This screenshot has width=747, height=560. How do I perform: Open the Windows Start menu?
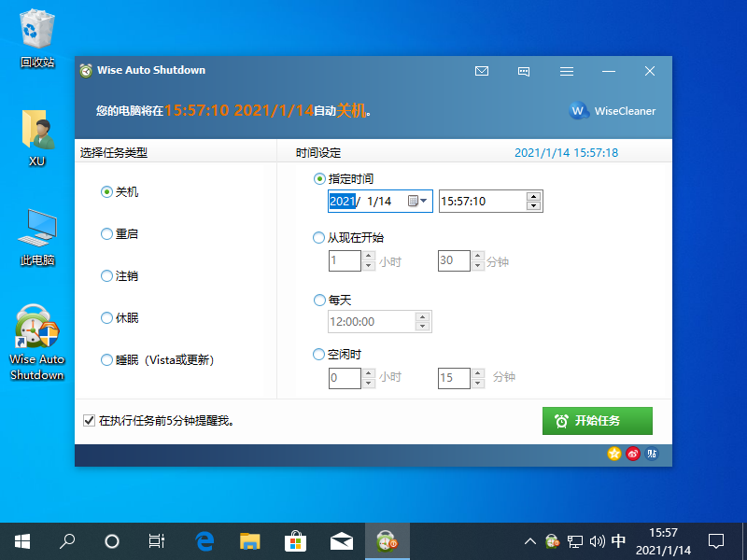[22, 540]
